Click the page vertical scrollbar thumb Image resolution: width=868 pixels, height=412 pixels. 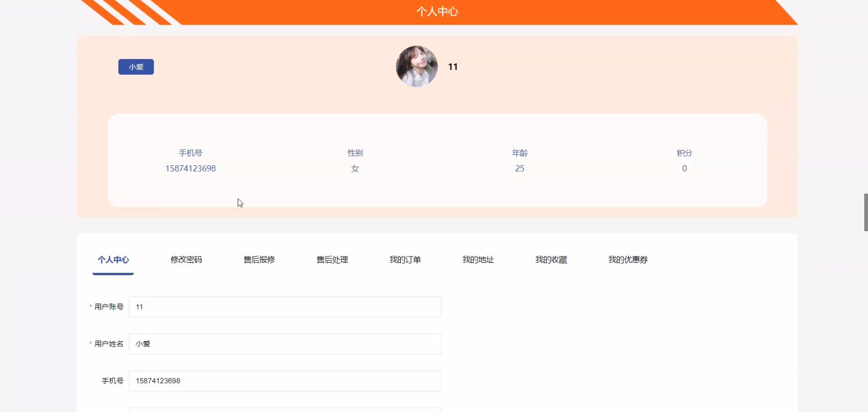click(866, 212)
